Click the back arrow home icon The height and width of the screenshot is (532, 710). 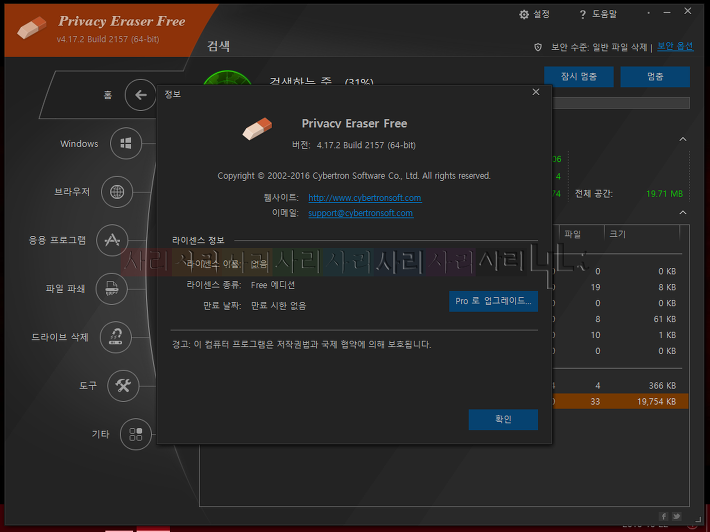[x=141, y=95]
